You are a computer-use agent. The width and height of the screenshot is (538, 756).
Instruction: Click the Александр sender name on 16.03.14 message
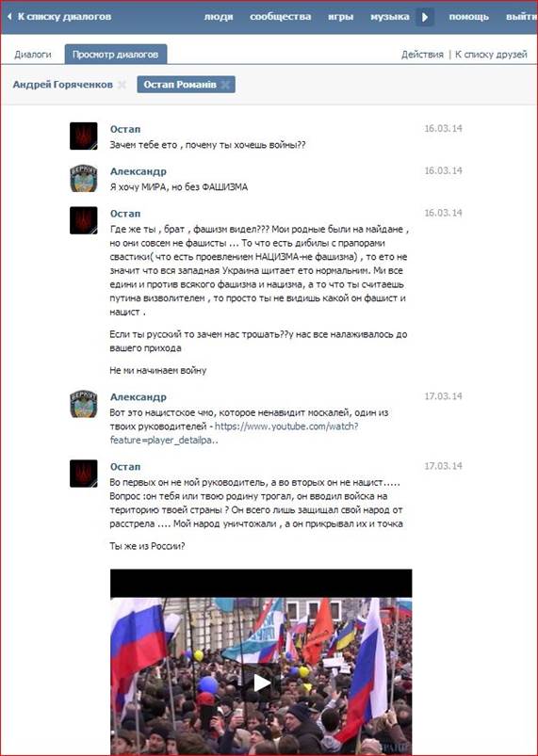point(138,171)
